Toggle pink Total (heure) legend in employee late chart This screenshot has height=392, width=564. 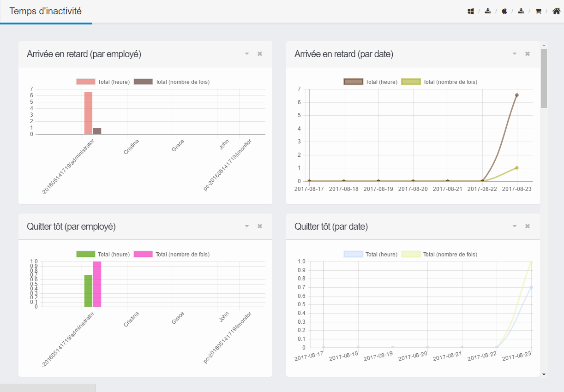tap(103, 82)
